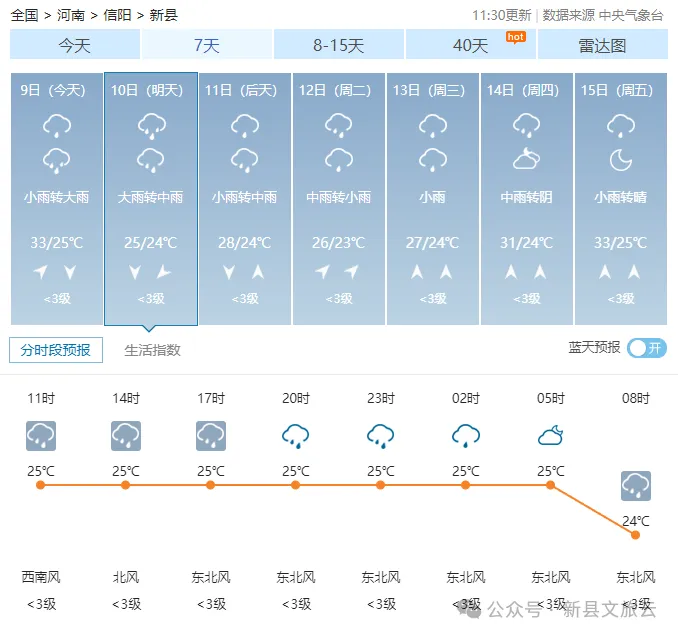The width and height of the screenshot is (678, 636).
Task: Click the 中雨转阴 text for 14日
Action: [x=527, y=198]
